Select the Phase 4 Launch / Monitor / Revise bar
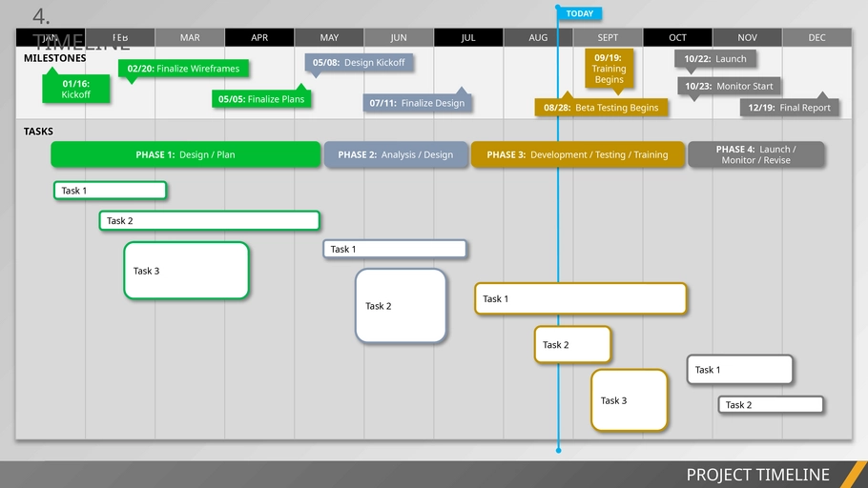 [x=755, y=154]
